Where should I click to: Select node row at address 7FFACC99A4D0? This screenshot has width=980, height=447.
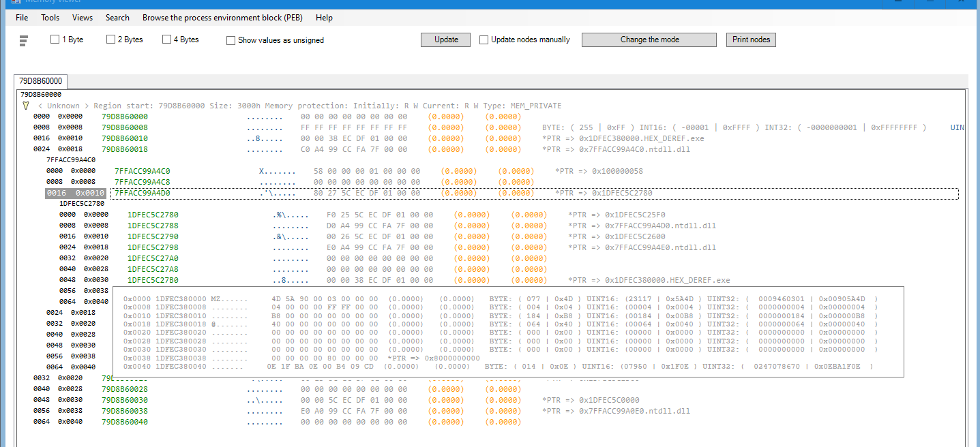[143, 193]
